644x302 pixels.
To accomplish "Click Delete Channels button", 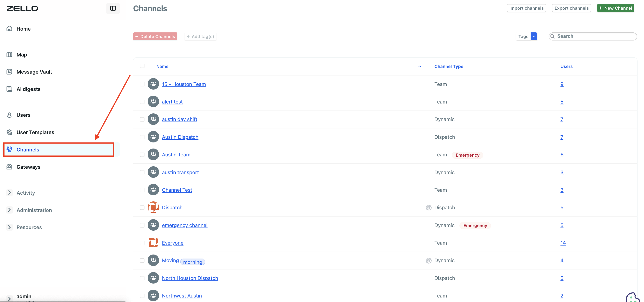I will point(155,36).
